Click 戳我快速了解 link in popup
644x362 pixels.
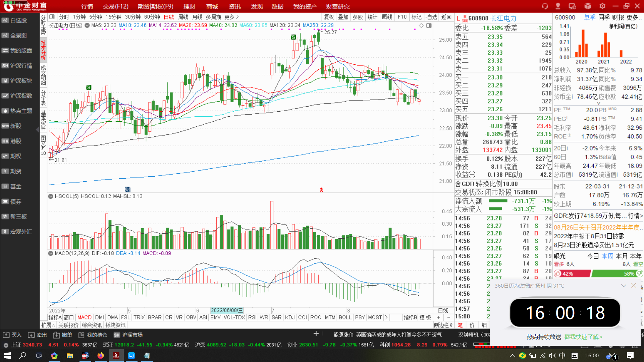tap(583, 337)
